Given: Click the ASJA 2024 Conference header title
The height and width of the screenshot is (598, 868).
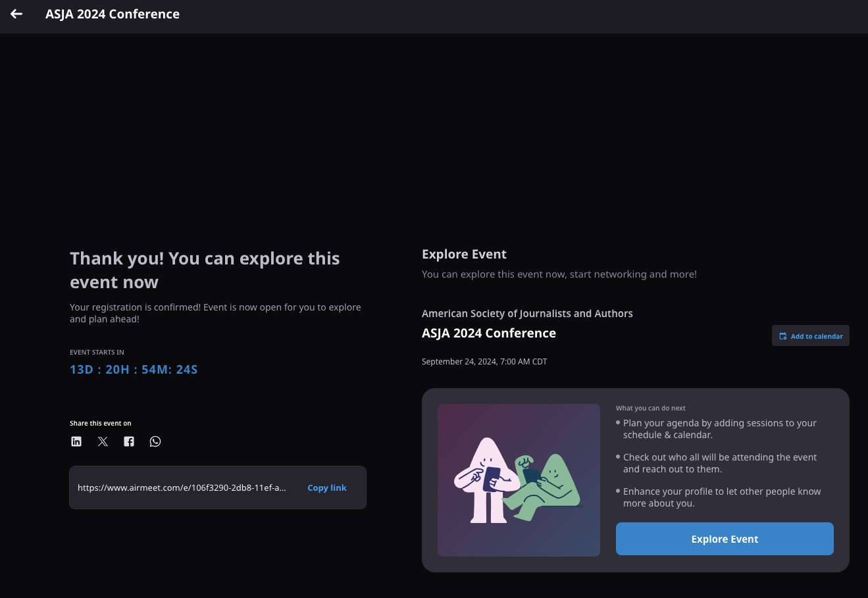Looking at the screenshot, I should tap(113, 14).
